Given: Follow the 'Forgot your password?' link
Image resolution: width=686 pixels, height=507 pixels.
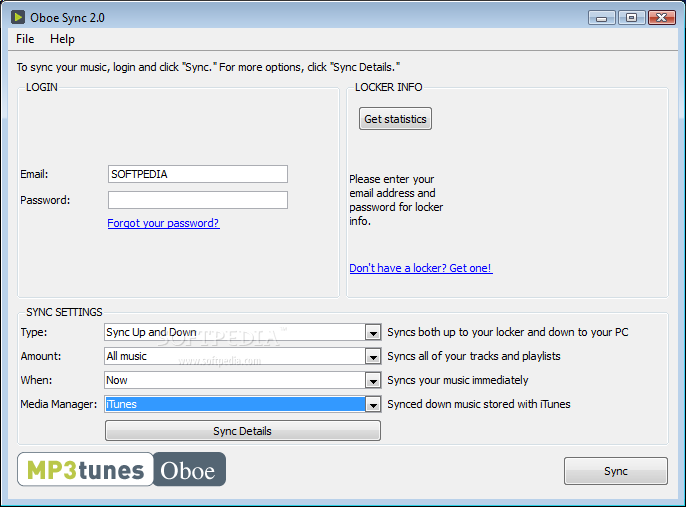Looking at the screenshot, I should point(163,223).
